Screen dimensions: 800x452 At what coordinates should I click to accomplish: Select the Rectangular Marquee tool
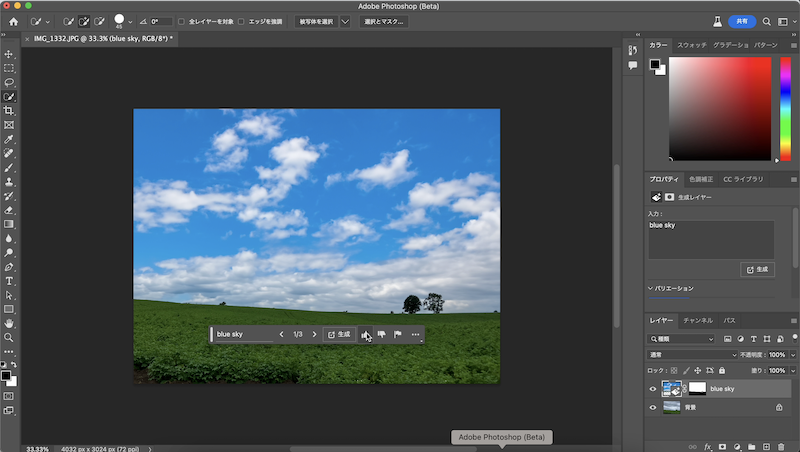(9, 68)
